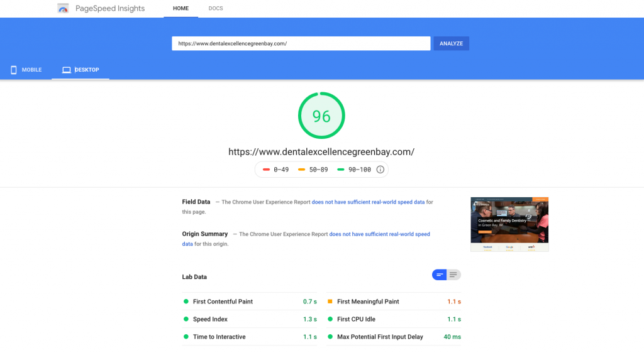Click the mobile phone icon
The height and width of the screenshot is (353, 644).
coord(14,70)
